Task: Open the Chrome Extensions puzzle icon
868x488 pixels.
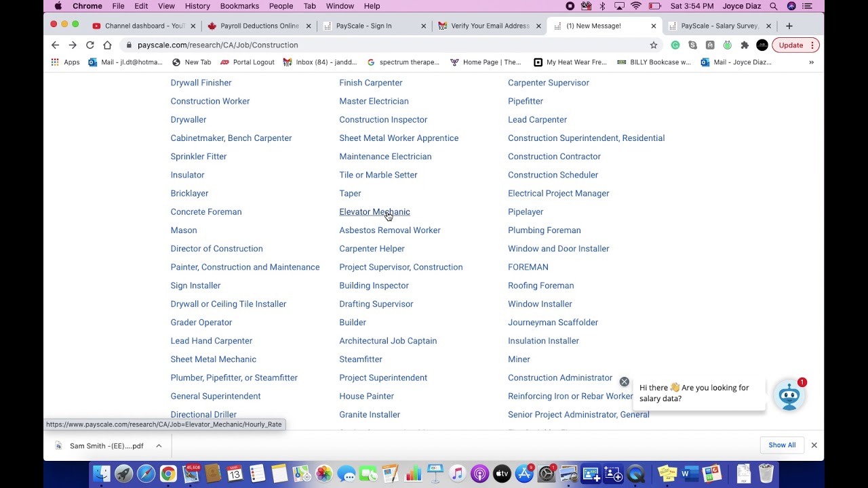Action: tap(745, 45)
